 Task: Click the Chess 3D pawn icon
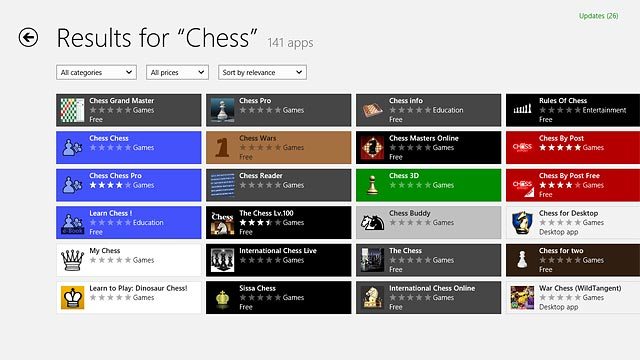coord(372,185)
